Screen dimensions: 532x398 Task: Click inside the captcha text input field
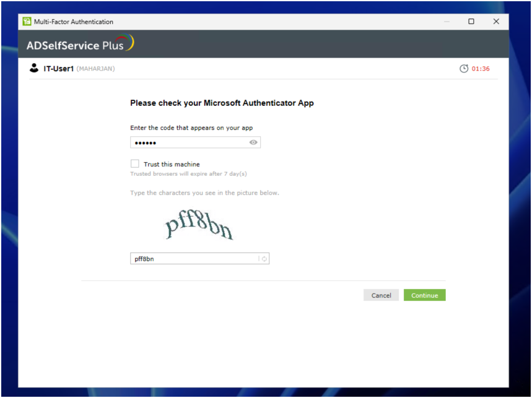click(x=193, y=259)
